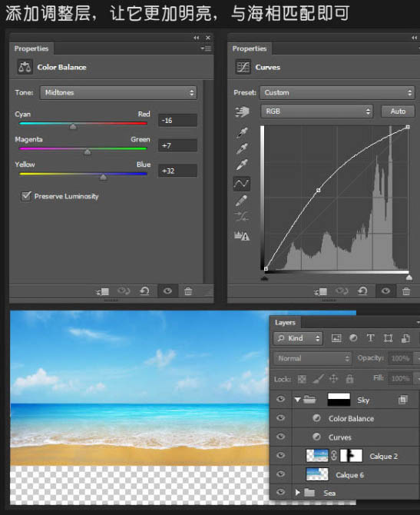The height and width of the screenshot is (515, 420).
Task: Select the draw curve pencil tool
Action: [242, 201]
